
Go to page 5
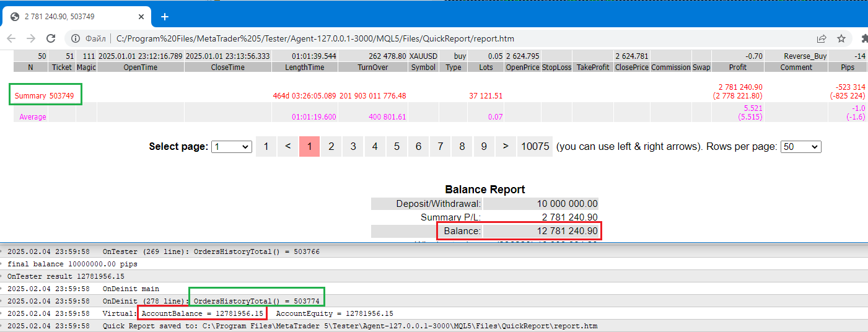tap(397, 146)
